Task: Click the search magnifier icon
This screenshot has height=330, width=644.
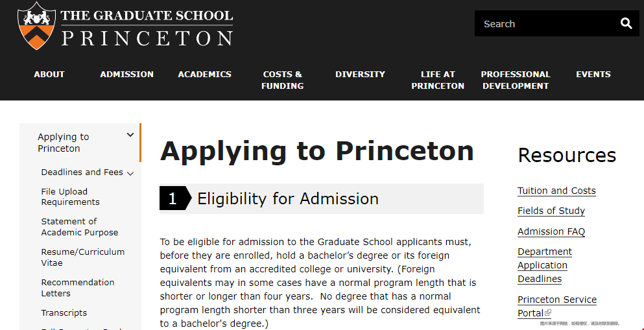Action: pos(626,23)
